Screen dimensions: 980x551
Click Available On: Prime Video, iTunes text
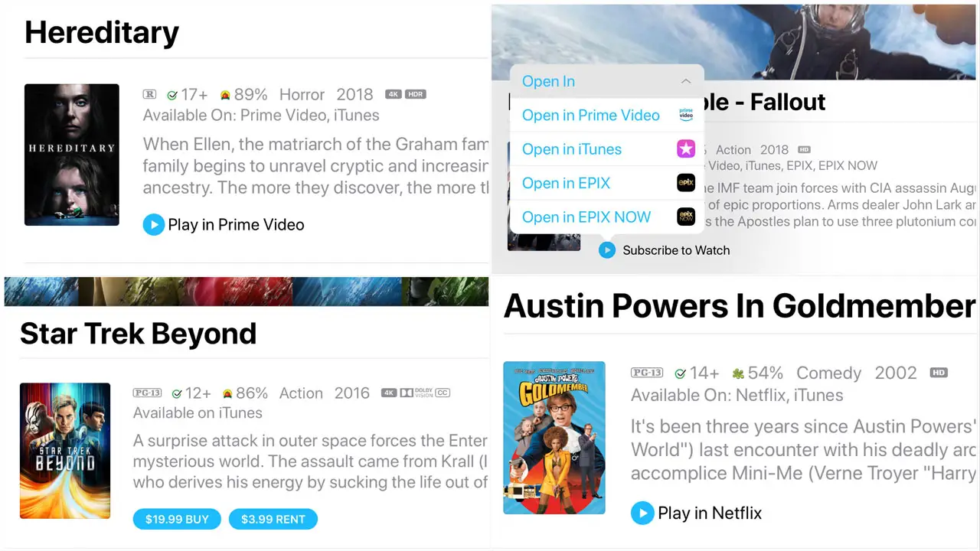(261, 116)
